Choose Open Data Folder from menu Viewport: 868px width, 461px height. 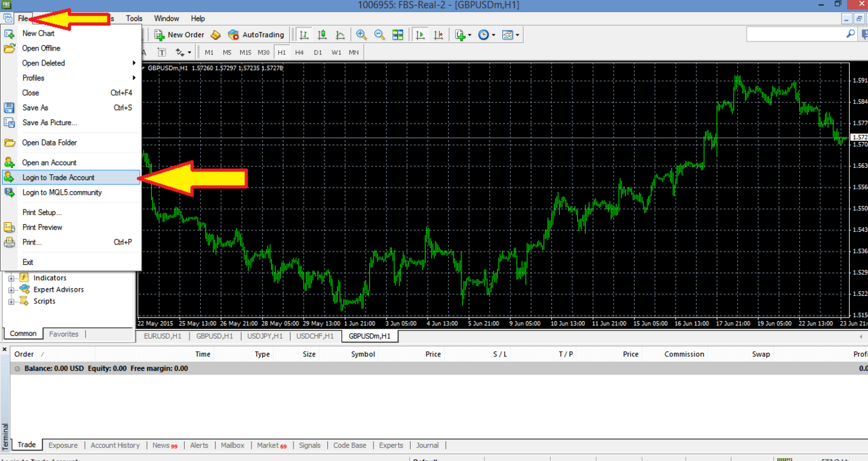tap(49, 142)
